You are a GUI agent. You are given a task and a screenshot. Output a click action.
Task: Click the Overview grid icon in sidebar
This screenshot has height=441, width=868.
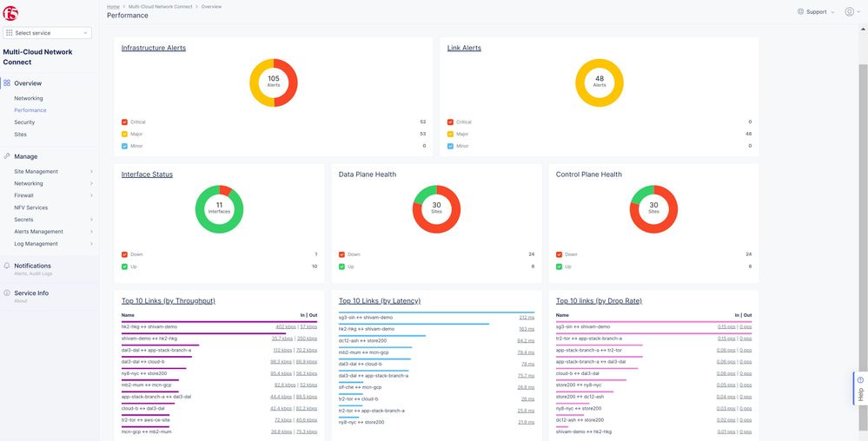7,83
